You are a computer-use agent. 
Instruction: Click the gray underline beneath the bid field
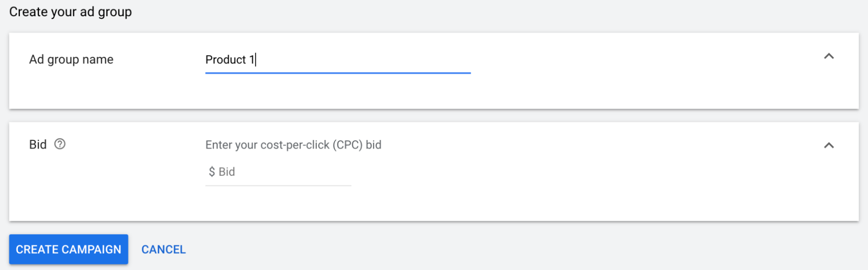coord(278,186)
